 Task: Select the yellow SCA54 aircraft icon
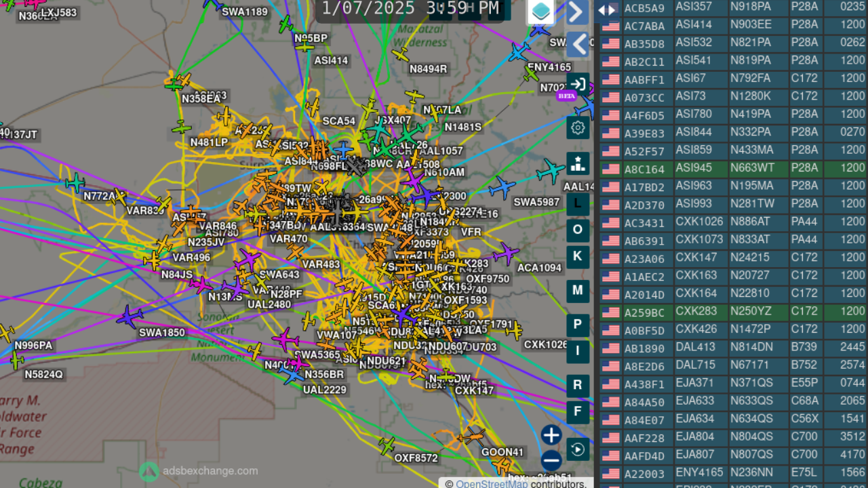[x=313, y=107]
